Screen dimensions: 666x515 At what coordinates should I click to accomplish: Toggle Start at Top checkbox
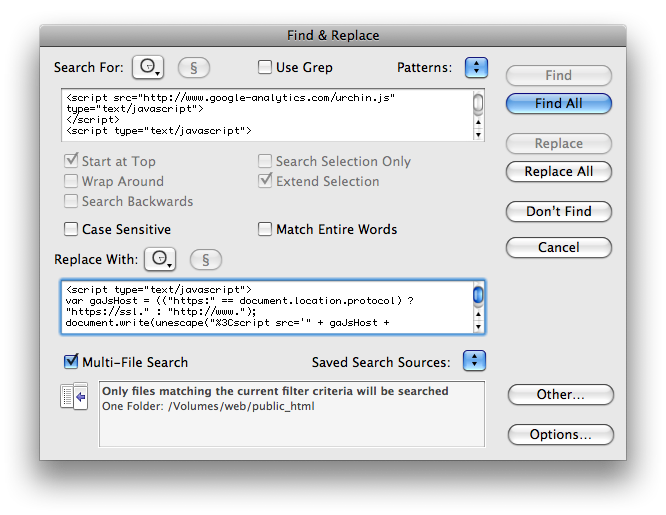pyautogui.click(x=71, y=161)
